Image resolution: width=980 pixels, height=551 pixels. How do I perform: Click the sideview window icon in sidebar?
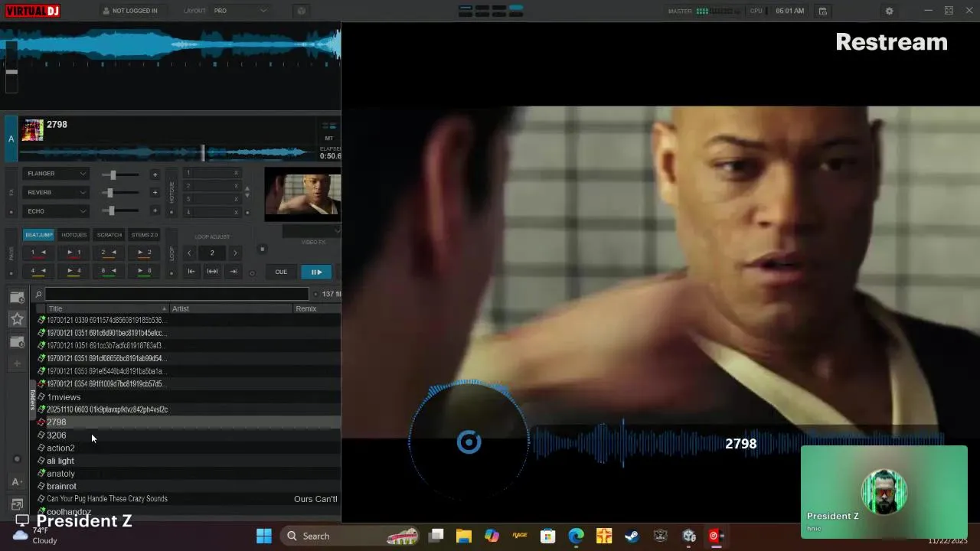[17, 504]
